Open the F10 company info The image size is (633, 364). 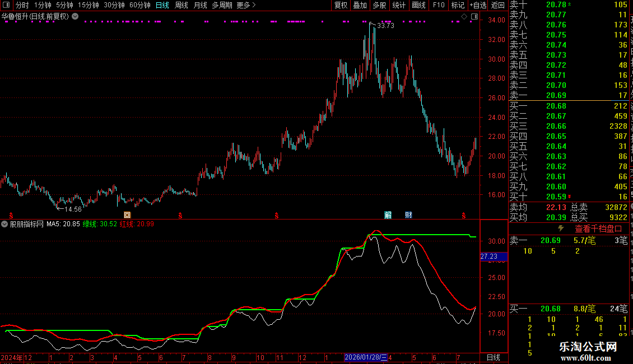tap(439, 5)
